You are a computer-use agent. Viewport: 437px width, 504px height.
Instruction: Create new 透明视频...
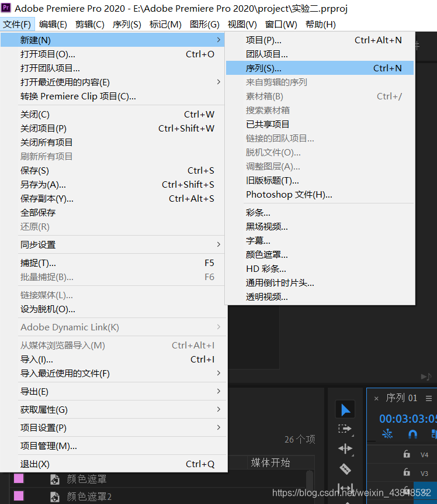point(320,296)
